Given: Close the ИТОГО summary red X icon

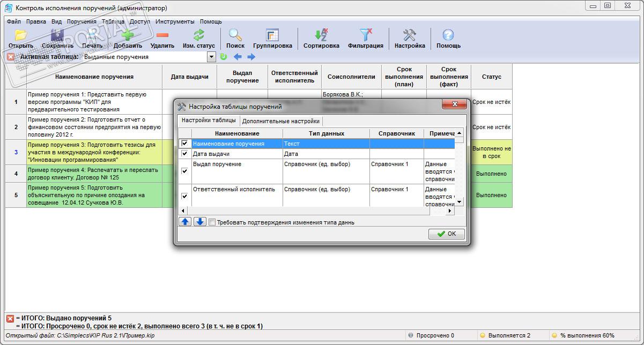Looking at the screenshot, I should tap(10, 318).
